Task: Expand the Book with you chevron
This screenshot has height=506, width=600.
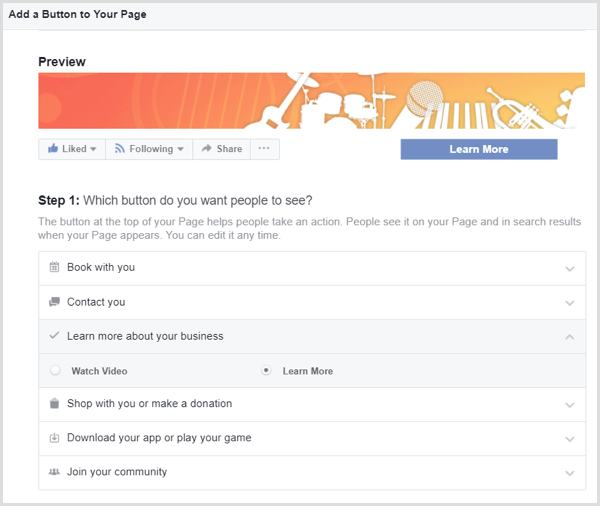Action: click(570, 269)
